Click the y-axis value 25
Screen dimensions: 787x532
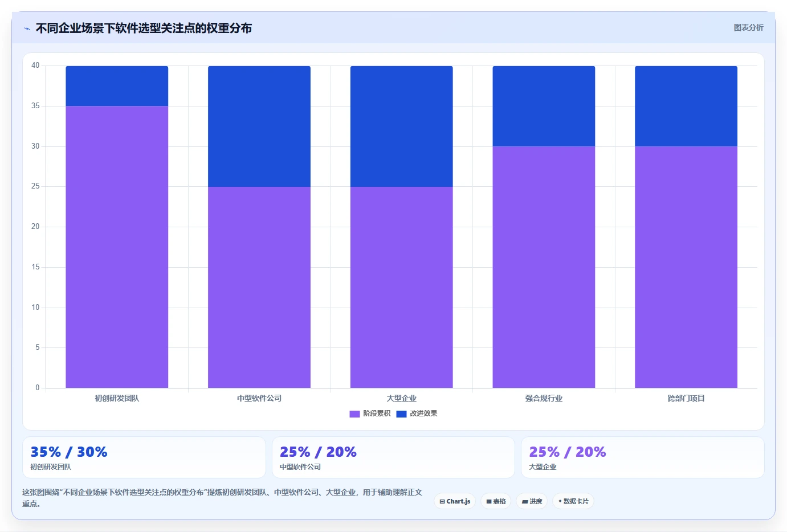[35, 186]
